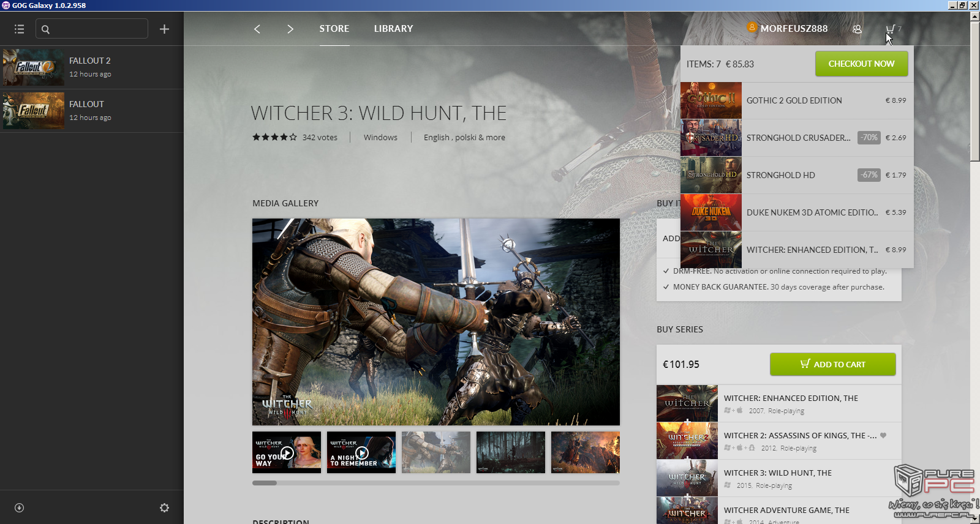Wishlist heart icon beside Witcher 2
Screen dimensions: 980x524
click(x=883, y=435)
